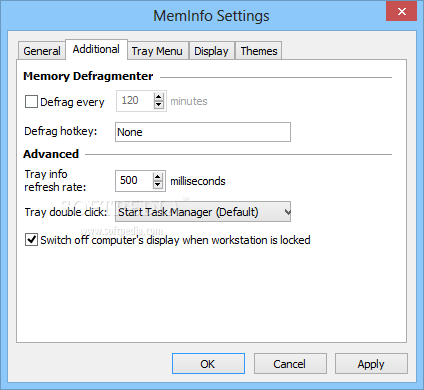Click the 'Defrag every' label text
Screen dimensions: 424x390
click(x=72, y=102)
